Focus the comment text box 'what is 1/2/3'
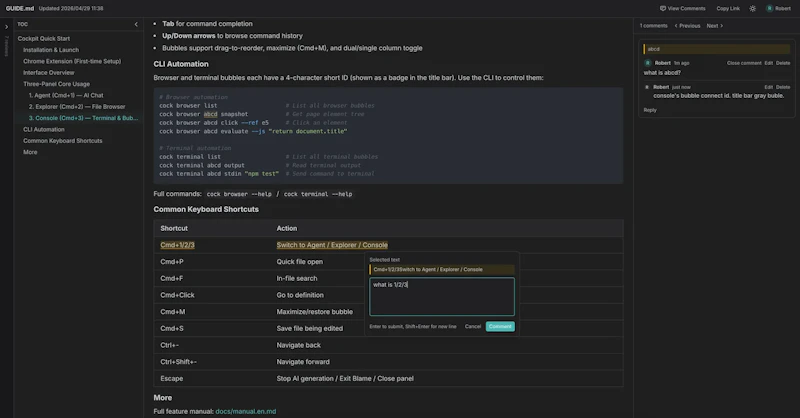Image resolution: width=800 pixels, height=418 pixels. [x=442, y=297]
